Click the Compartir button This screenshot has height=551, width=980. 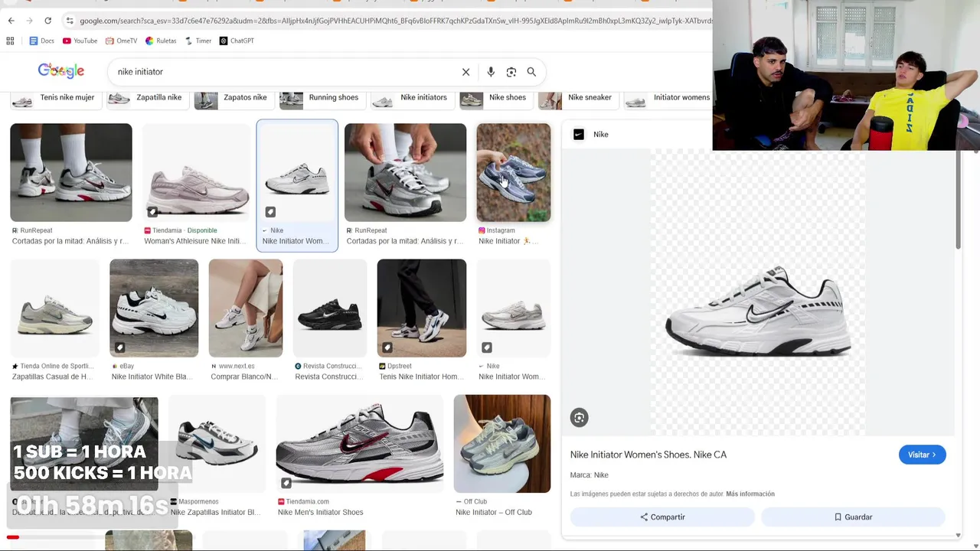[662, 517]
